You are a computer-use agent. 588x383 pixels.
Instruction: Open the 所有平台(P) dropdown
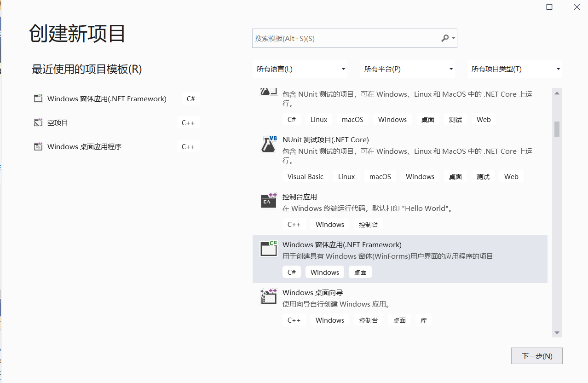[408, 69]
